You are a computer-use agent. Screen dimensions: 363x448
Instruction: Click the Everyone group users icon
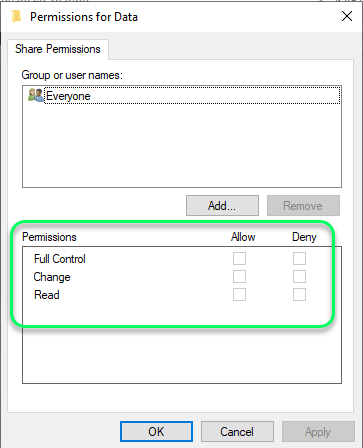(36, 95)
